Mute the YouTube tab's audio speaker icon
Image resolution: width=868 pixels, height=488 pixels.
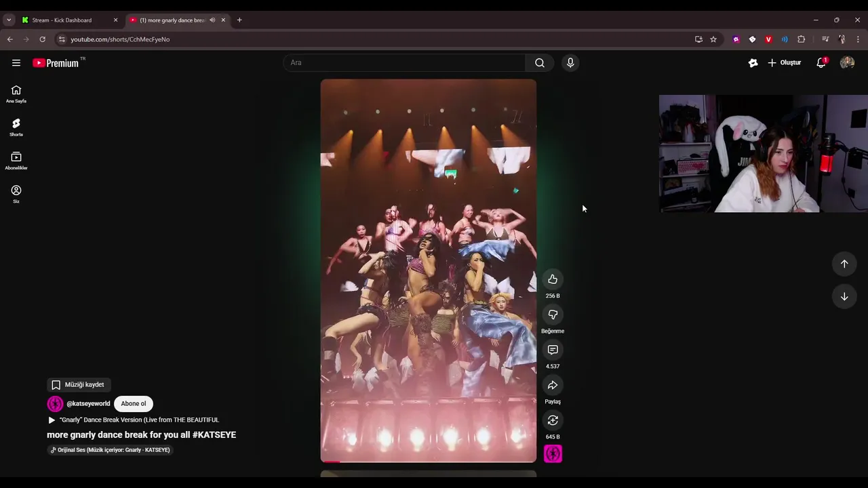coord(212,20)
